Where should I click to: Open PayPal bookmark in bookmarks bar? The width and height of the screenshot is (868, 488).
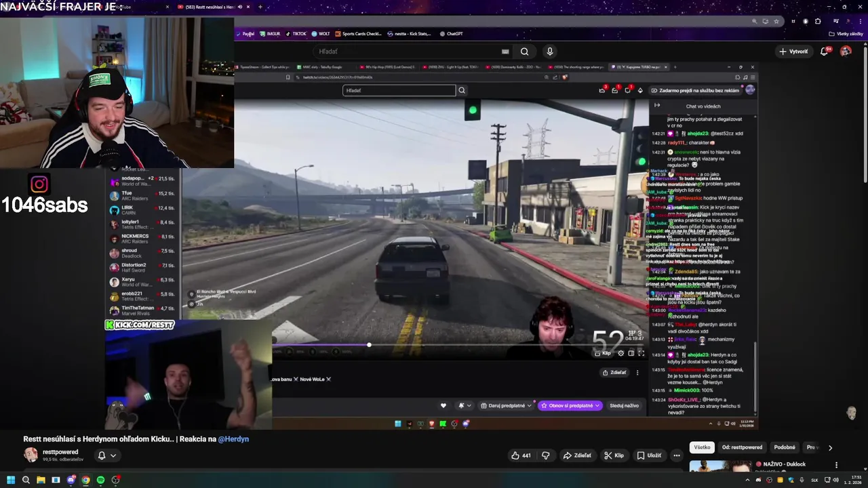pyautogui.click(x=245, y=33)
